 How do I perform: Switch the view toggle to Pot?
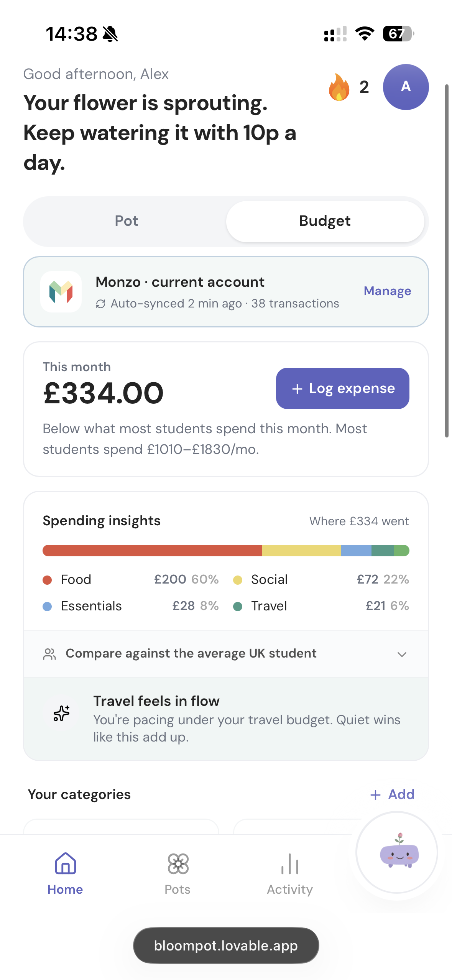coord(126,221)
